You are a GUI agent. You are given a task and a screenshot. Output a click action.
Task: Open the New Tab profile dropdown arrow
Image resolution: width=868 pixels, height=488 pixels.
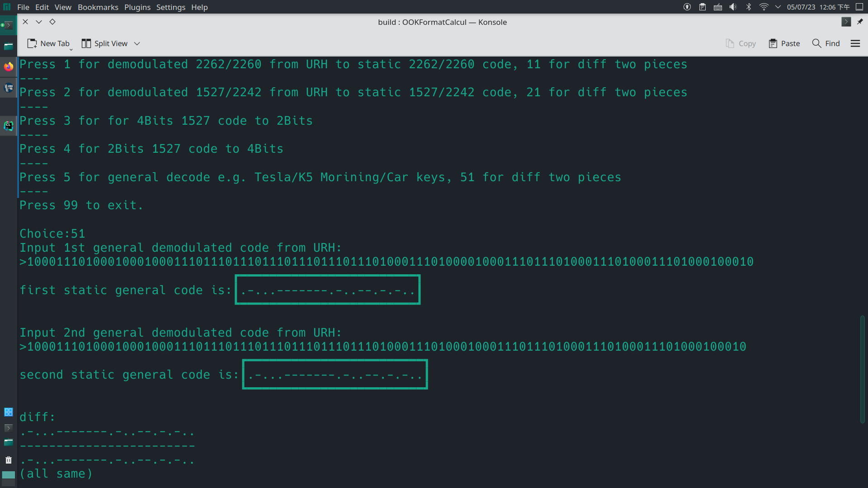point(71,49)
